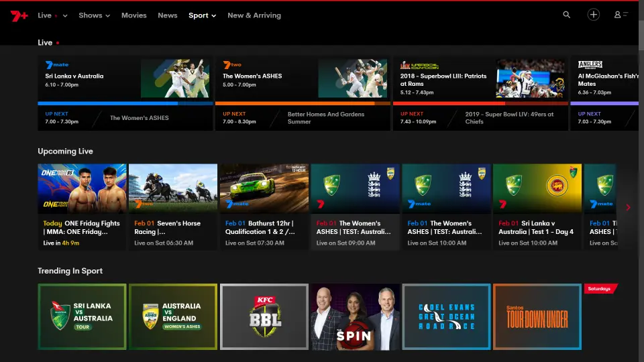Screen dimensions: 644x362
Task: Open the Trending In Sport heading
Action: click(70, 271)
